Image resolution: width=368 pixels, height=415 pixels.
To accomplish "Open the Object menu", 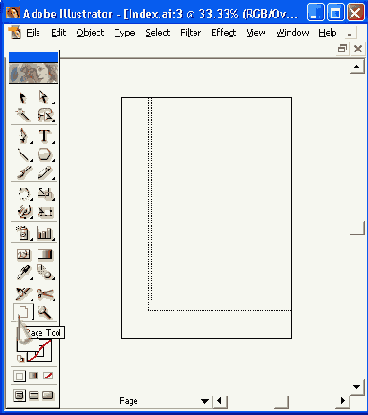I will pyautogui.click(x=90, y=33).
